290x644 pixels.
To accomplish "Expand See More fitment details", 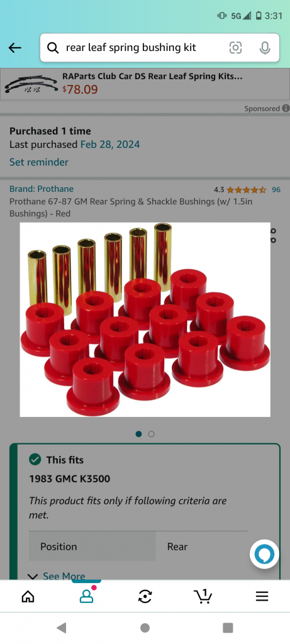I will click(56, 576).
